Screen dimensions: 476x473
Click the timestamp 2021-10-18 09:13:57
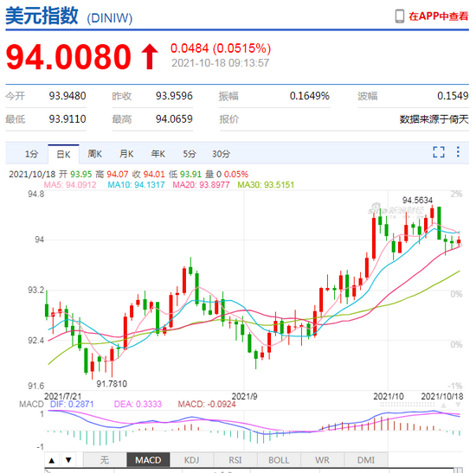[x=221, y=63]
